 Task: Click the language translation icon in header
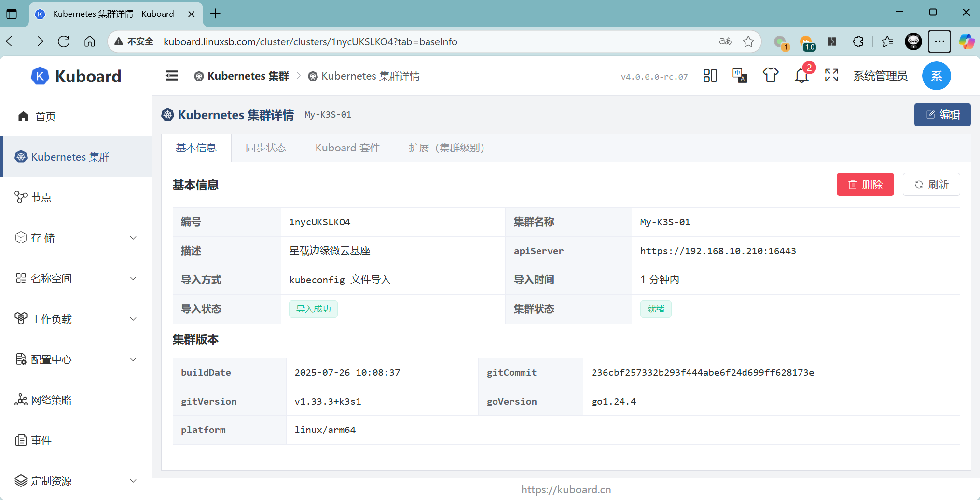coord(740,76)
